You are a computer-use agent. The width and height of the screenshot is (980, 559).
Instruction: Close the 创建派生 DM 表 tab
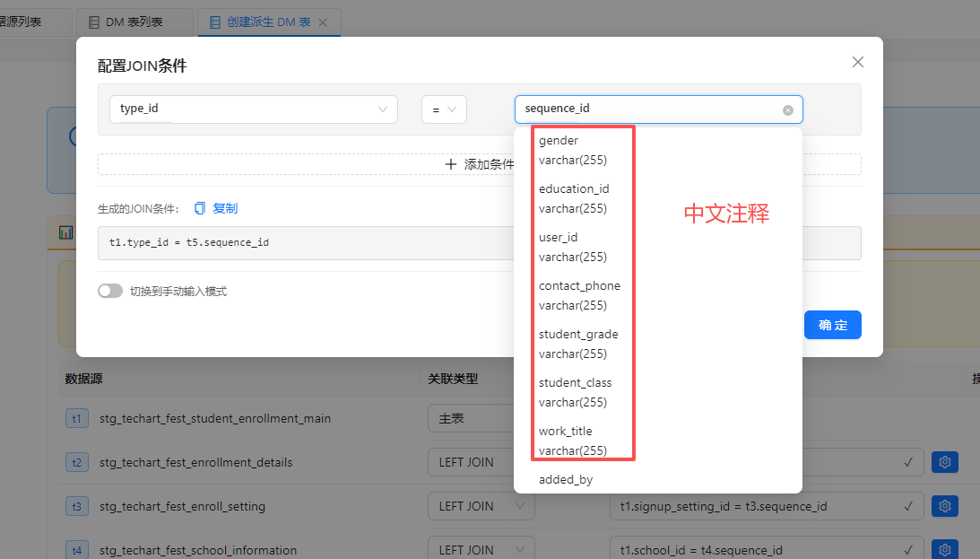point(324,22)
